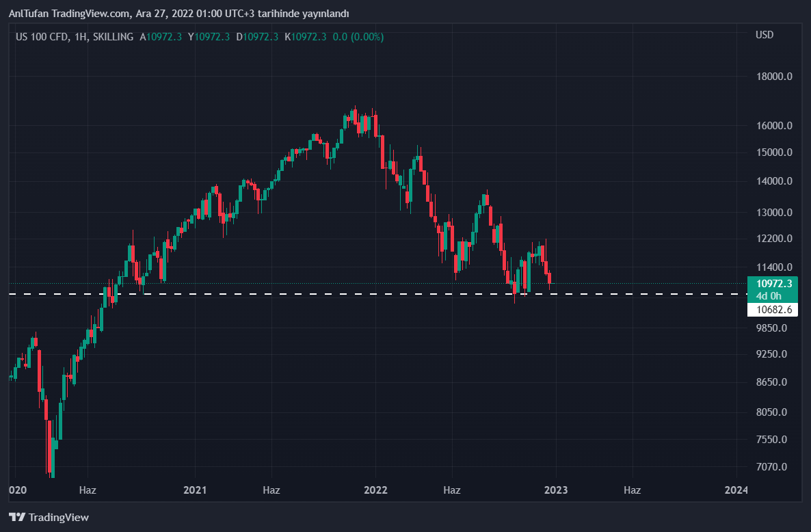Open the USD currency selector
The height and width of the screenshot is (532, 811).
coord(764,35)
